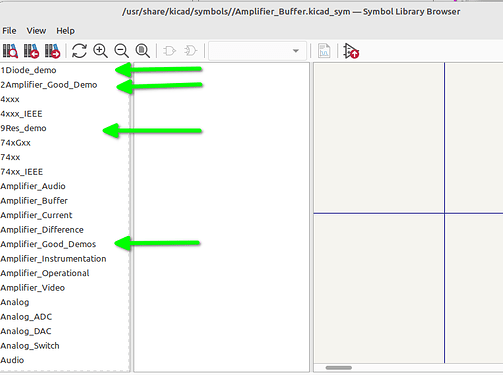Image resolution: width=503 pixels, height=375 pixels.
Task: Click the zoom to fit icon
Action: point(143,51)
